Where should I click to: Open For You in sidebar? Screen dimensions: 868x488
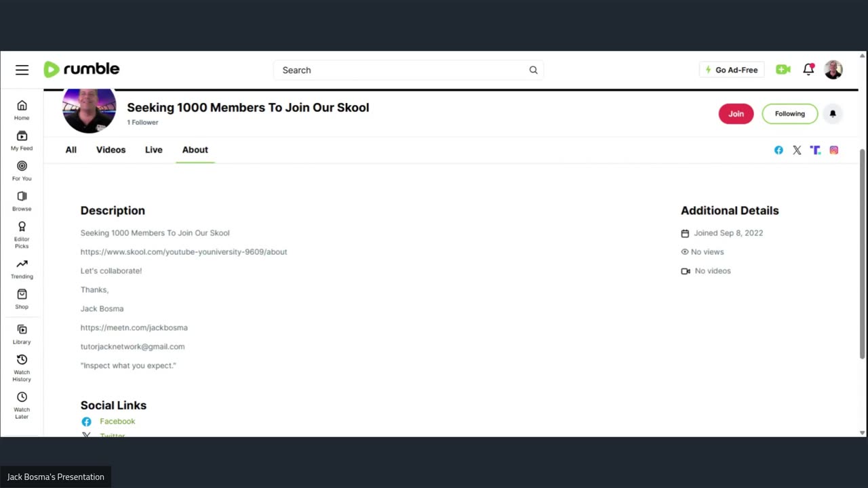click(22, 171)
